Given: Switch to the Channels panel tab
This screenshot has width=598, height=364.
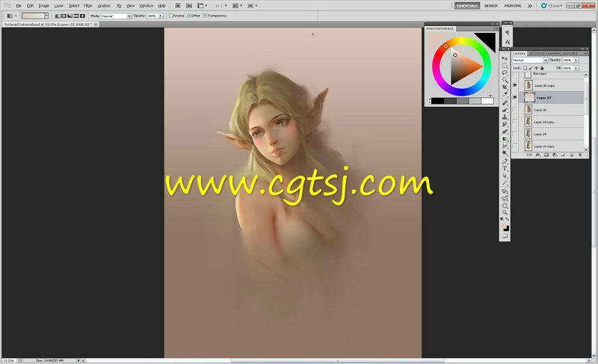Looking at the screenshot, I should (552, 53).
